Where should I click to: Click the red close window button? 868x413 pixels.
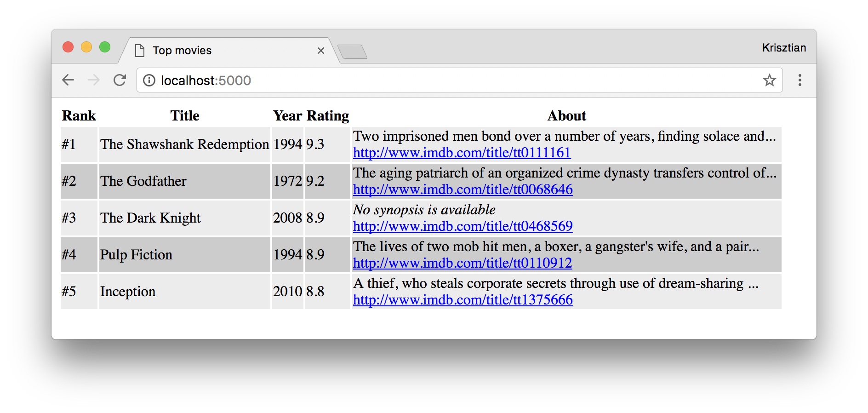coord(68,47)
